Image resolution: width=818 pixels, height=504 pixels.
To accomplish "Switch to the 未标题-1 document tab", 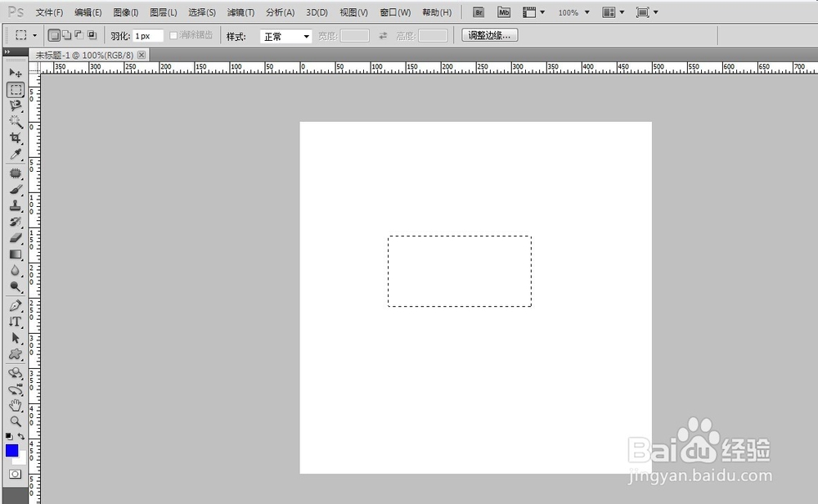I will (x=84, y=55).
